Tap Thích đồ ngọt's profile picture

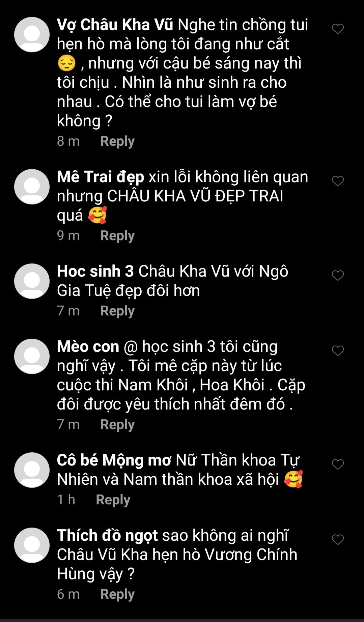click(x=32, y=545)
